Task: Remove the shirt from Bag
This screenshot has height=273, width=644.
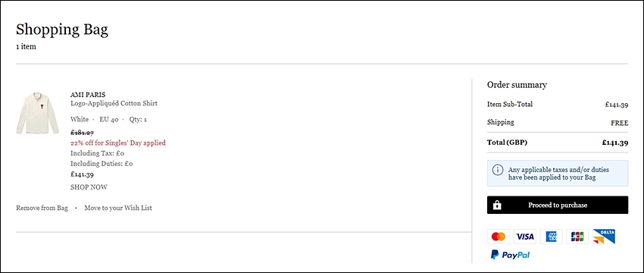Action: click(42, 208)
